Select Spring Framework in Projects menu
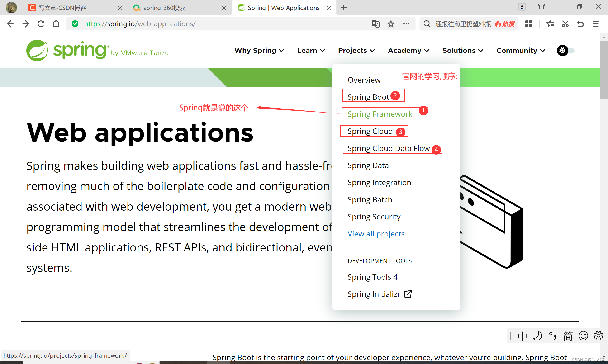The height and width of the screenshot is (364, 608). coord(380,114)
